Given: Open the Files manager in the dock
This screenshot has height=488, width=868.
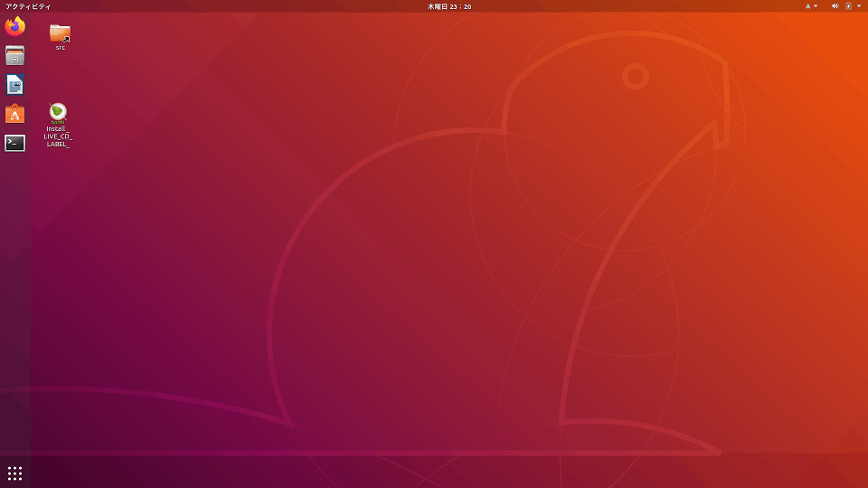Looking at the screenshot, I should pos(15,56).
